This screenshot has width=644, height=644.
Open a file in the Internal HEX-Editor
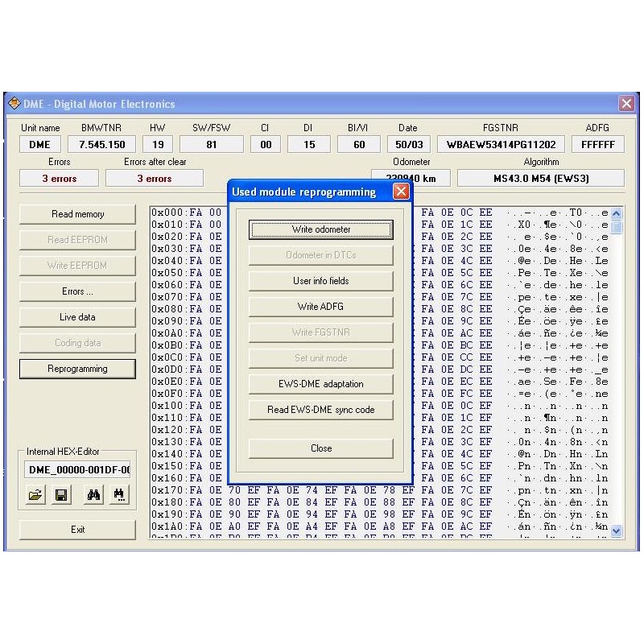(x=35, y=494)
